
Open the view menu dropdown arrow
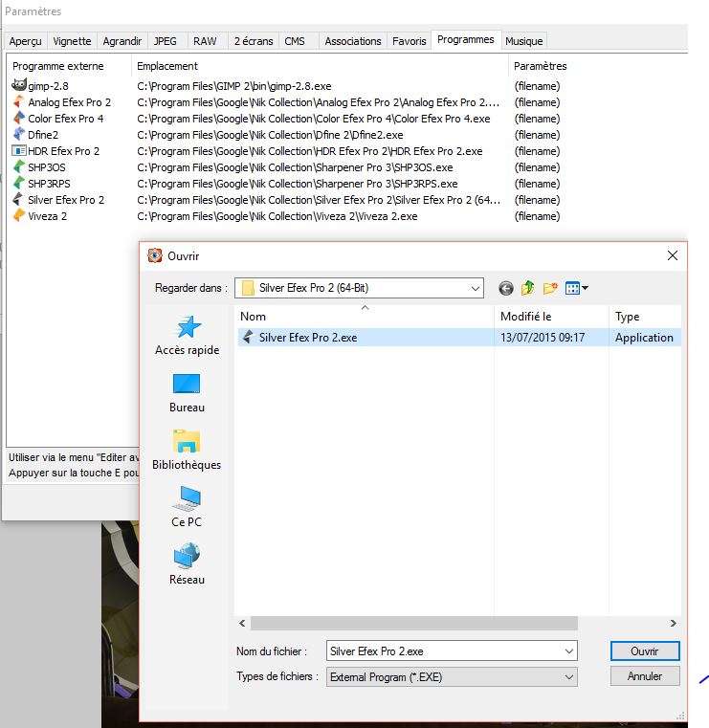[x=585, y=288]
